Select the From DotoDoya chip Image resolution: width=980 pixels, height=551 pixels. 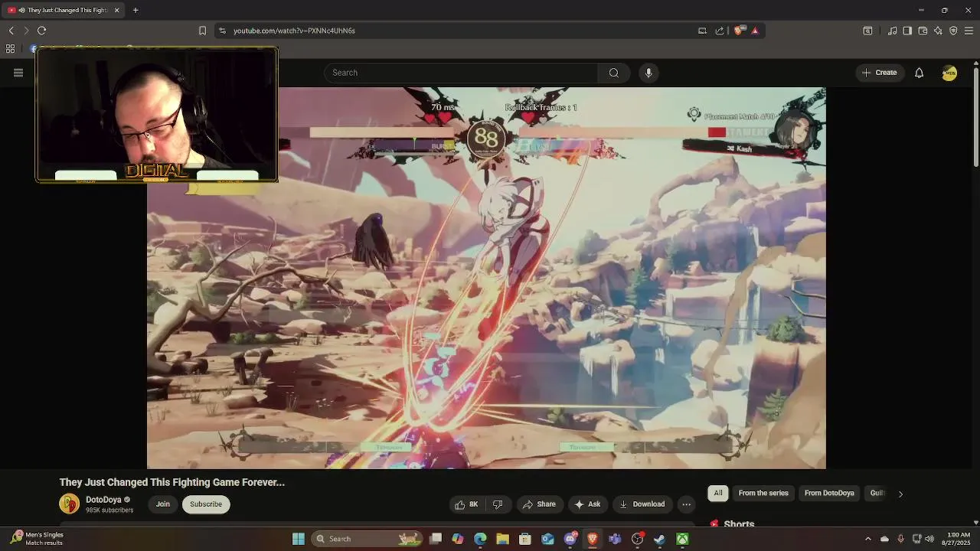click(829, 493)
